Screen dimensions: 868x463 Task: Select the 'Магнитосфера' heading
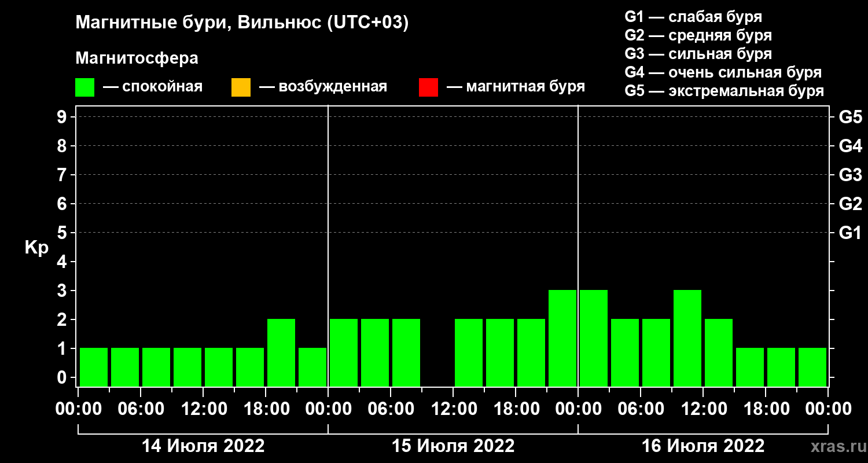pos(137,58)
